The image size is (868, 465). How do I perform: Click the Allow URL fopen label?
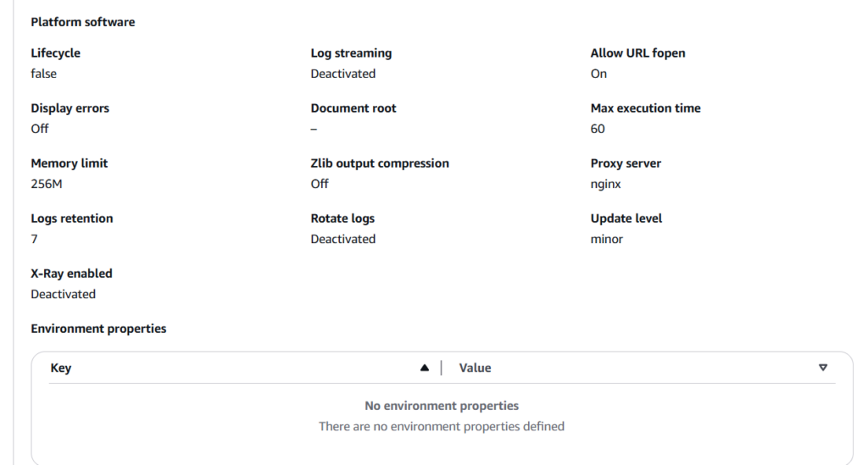(637, 53)
